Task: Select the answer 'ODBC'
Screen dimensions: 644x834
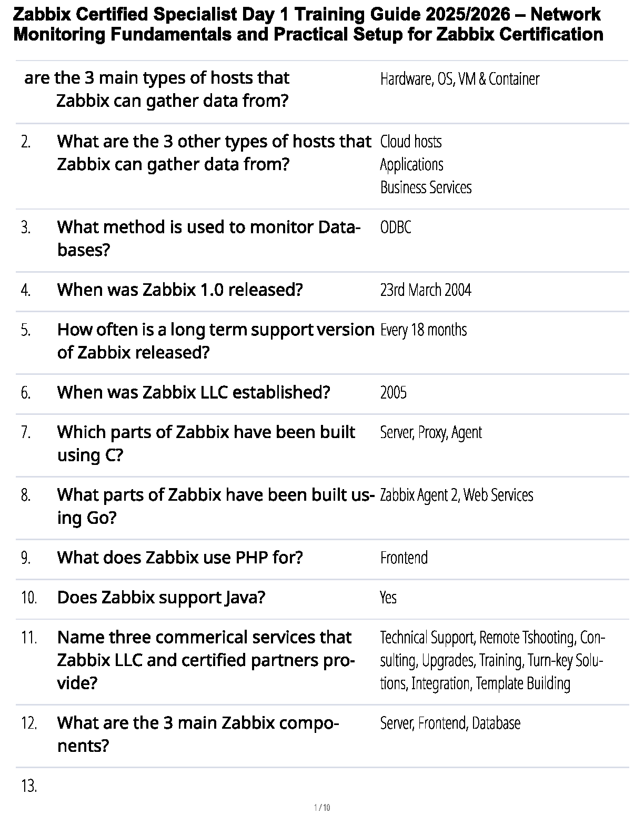Action: pyautogui.click(x=396, y=227)
